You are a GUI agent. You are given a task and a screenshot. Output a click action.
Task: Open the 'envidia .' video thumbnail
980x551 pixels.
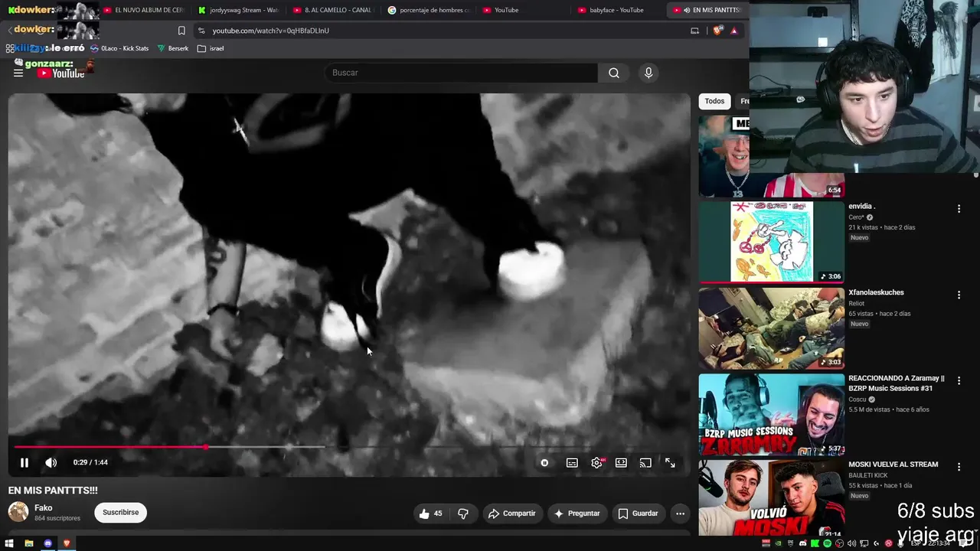771,242
